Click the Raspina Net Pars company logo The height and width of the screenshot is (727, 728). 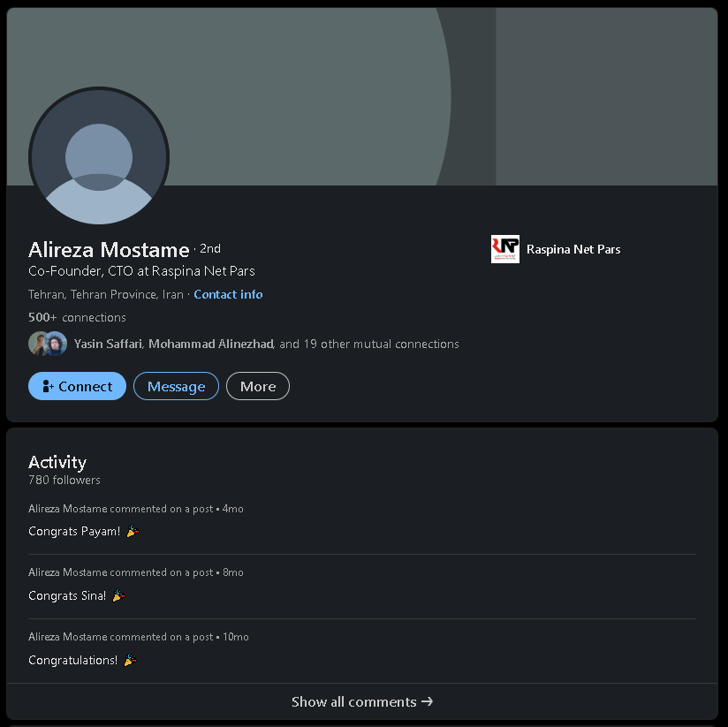[505, 249]
